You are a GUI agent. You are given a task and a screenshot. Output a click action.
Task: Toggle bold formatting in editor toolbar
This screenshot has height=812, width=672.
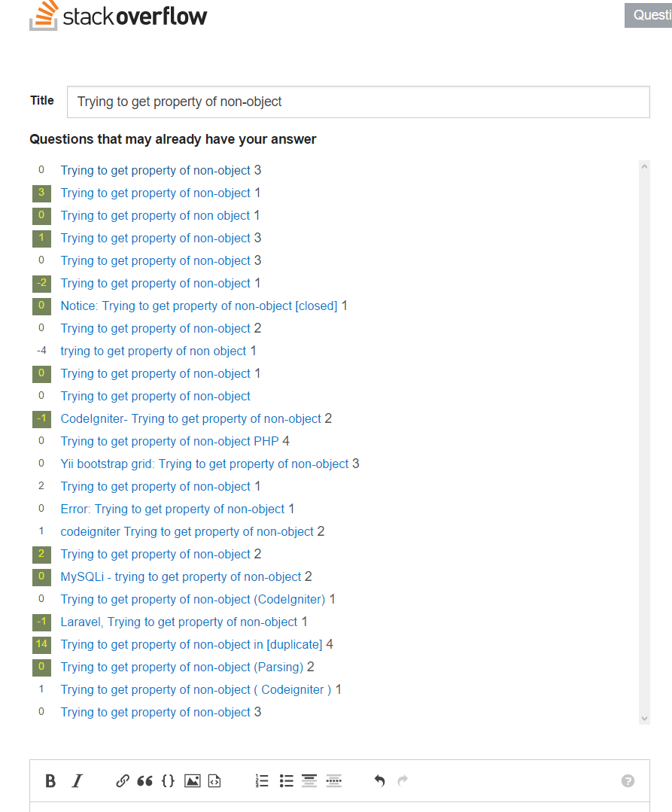point(50,781)
